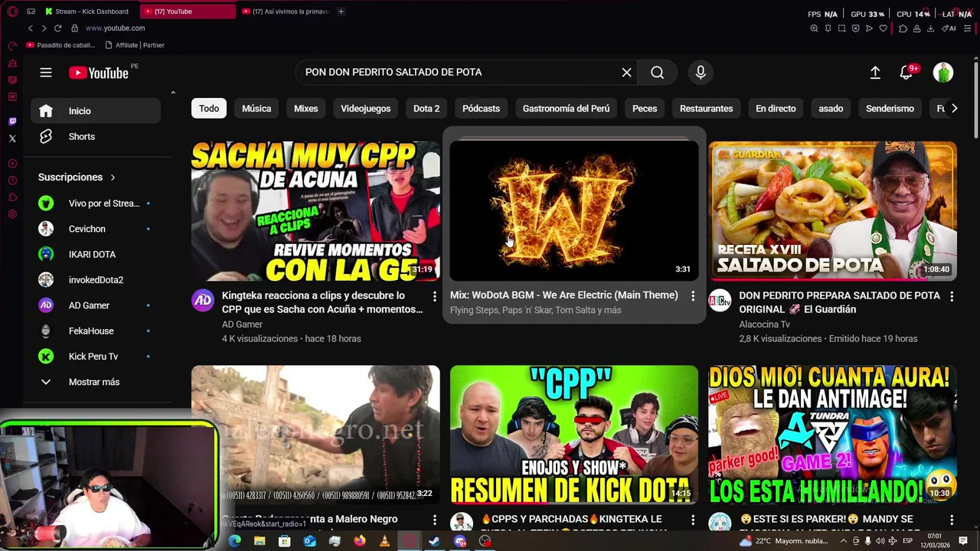The height and width of the screenshot is (551, 980).
Task: Open Kick Peru Tv subscription
Action: click(96, 357)
